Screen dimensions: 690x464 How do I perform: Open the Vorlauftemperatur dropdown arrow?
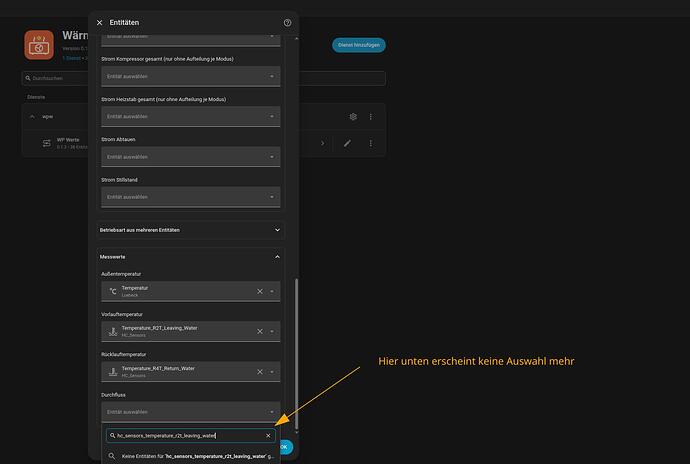pyautogui.click(x=272, y=331)
